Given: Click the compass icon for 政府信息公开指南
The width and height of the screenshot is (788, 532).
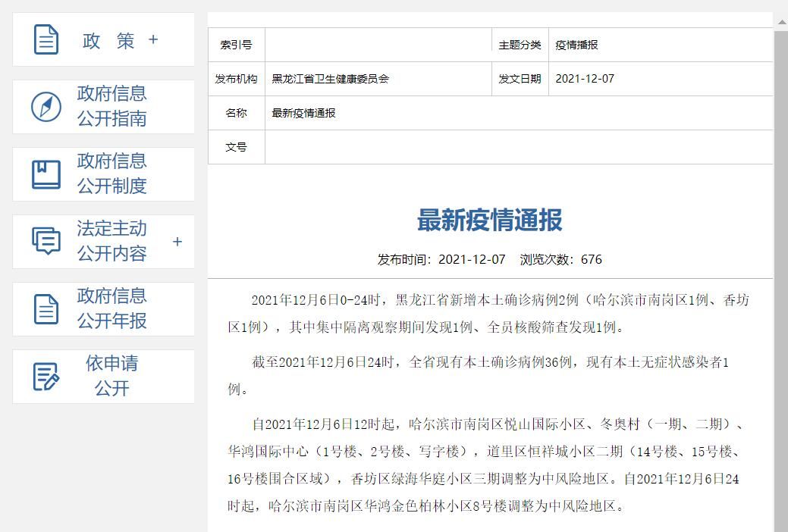Looking at the screenshot, I should 46,107.
